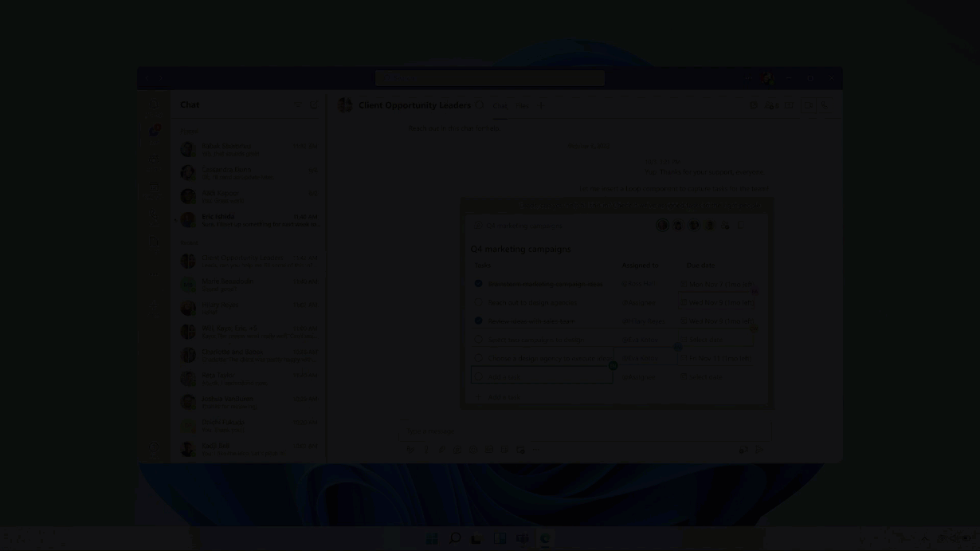The width and height of the screenshot is (980, 551).
Task: Open the Calls icon in left rail
Action: 155,214
